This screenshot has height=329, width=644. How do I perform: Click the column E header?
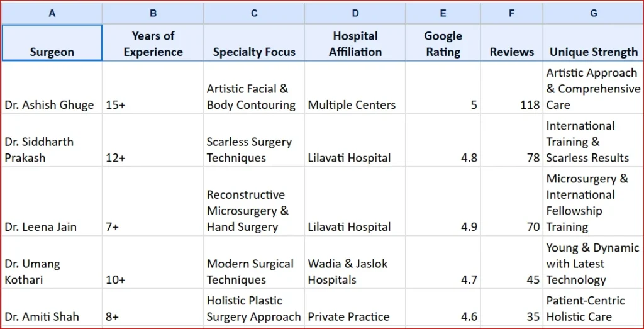tap(443, 13)
